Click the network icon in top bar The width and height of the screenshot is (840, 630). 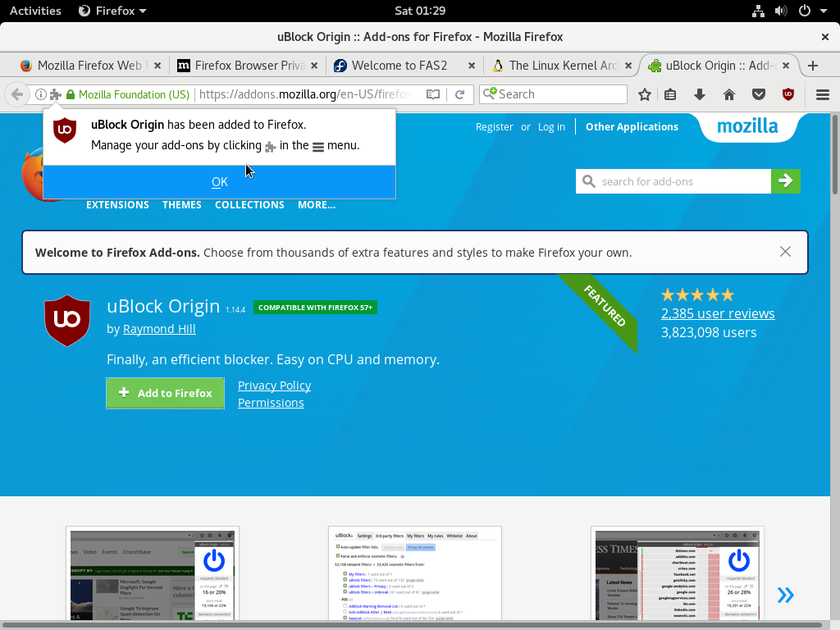(x=758, y=11)
